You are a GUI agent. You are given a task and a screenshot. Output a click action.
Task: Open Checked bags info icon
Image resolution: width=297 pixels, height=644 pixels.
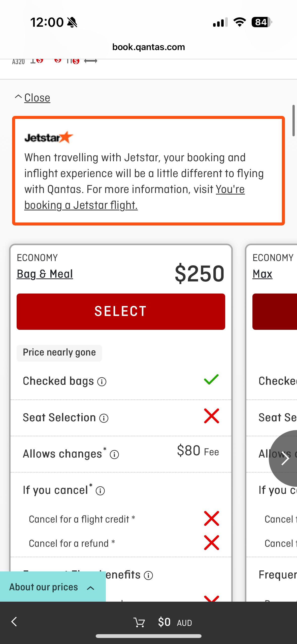pyautogui.click(x=102, y=382)
